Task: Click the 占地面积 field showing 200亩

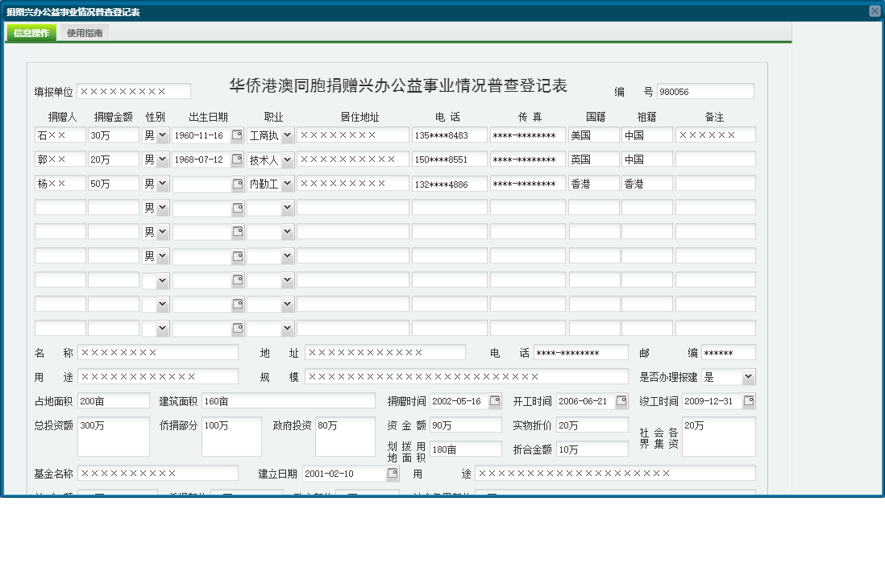Action: (114, 401)
